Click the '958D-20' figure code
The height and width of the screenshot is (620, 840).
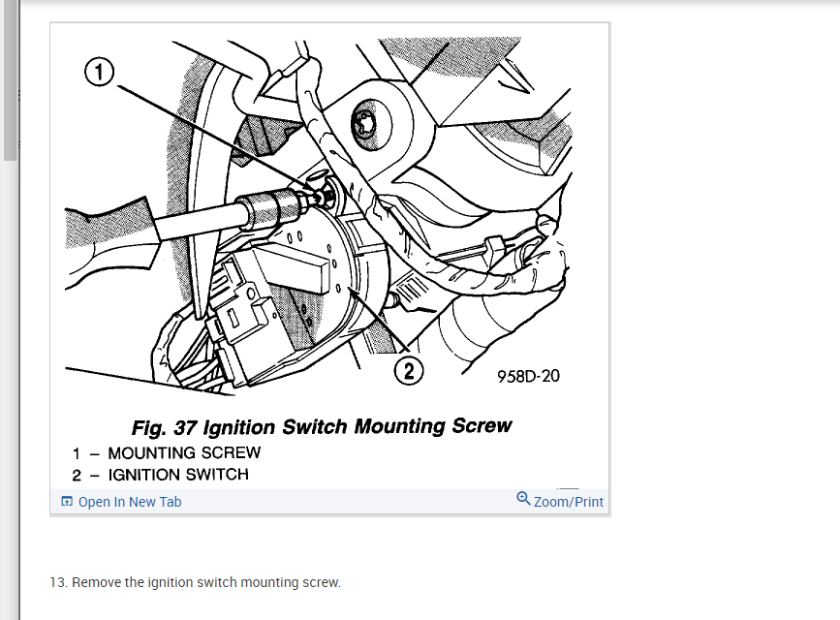point(528,376)
